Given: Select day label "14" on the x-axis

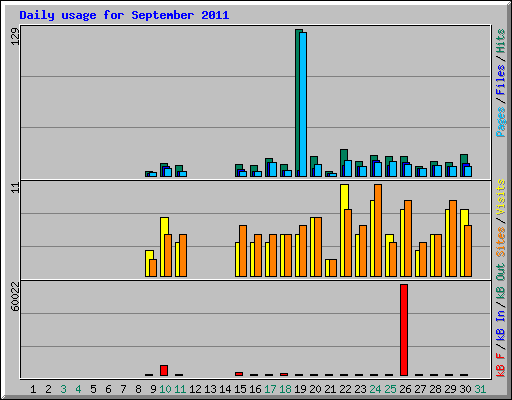Looking at the screenshot, I should (225, 389).
